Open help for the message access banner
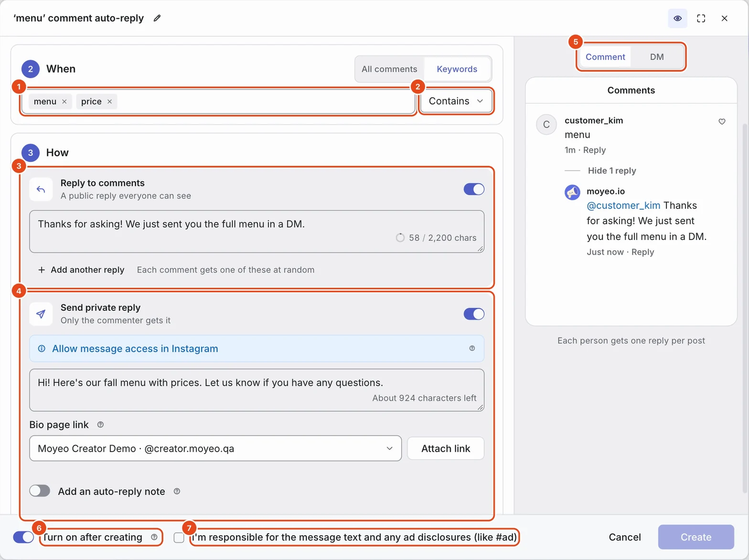Screen dimensions: 749x560 pyautogui.click(x=472, y=348)
